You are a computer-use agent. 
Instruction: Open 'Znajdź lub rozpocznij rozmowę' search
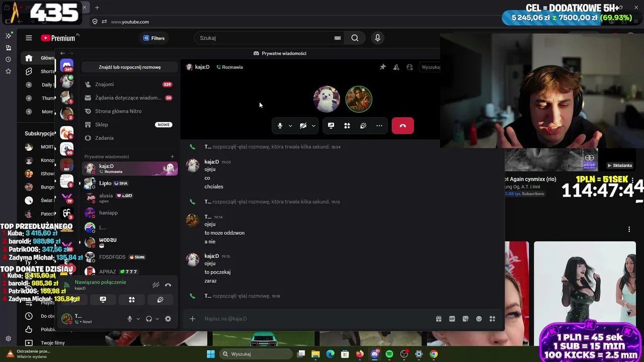click(x=130, y=67)
